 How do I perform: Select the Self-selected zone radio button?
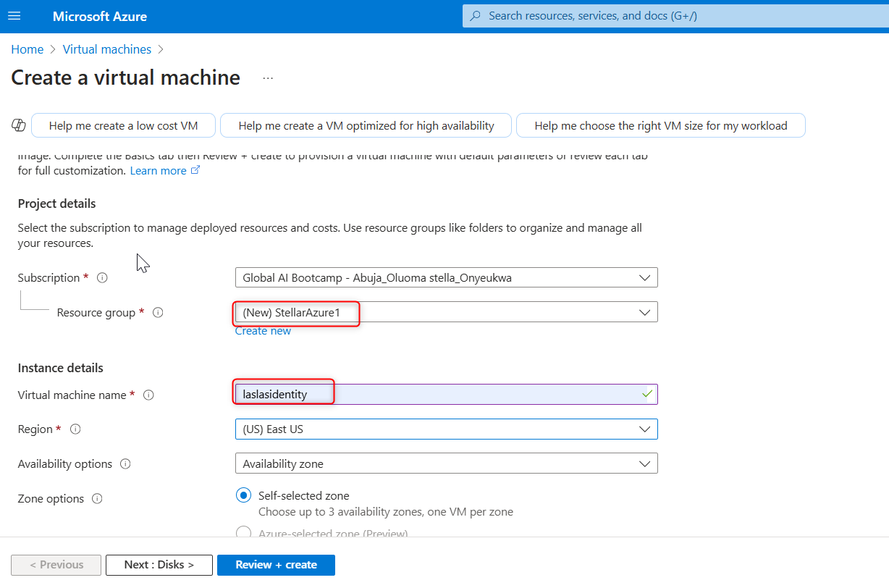click(x=244, y=496)
